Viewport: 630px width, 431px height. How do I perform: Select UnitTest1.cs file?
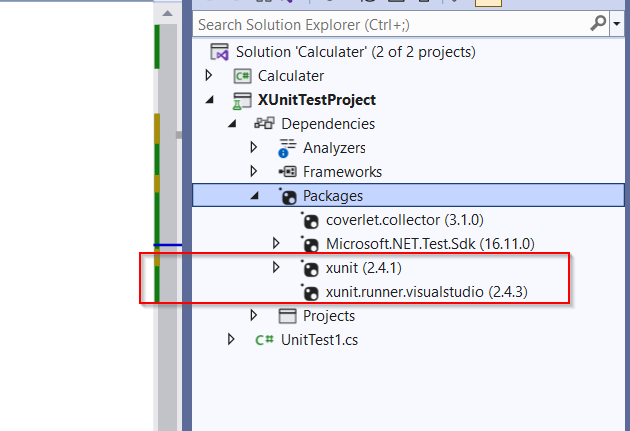[319, 340]
